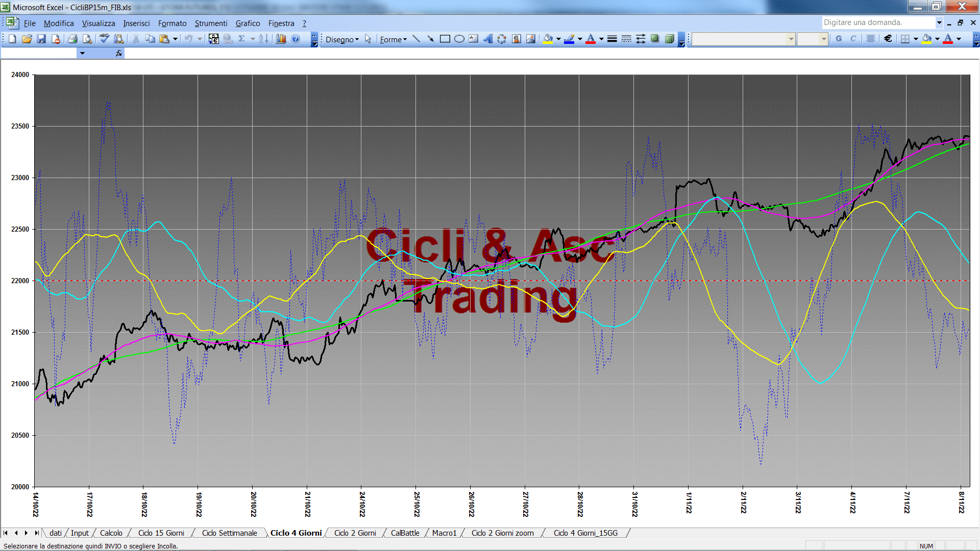
Task: Copy the selection with the copy icon
Action: (150, 39)
